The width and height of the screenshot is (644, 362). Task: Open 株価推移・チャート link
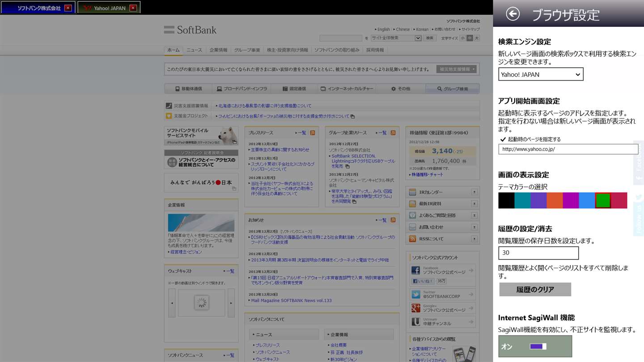[428, 175]
